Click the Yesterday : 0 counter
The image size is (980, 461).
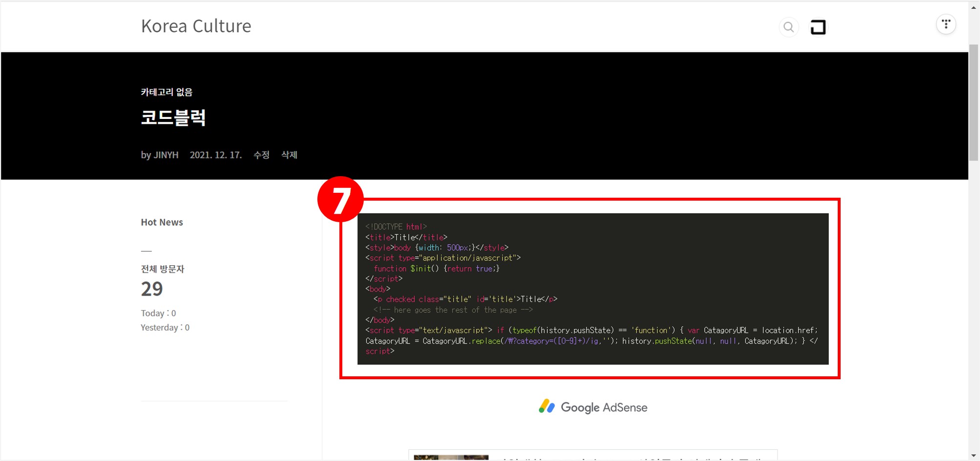pyautogui.click(x=165, y=327)
